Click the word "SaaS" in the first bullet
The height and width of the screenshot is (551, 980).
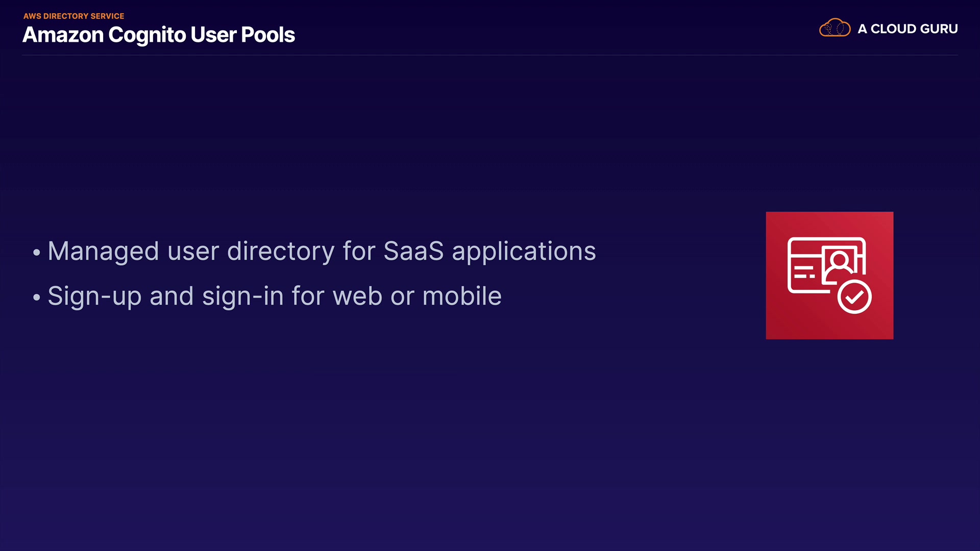[413, 252]
